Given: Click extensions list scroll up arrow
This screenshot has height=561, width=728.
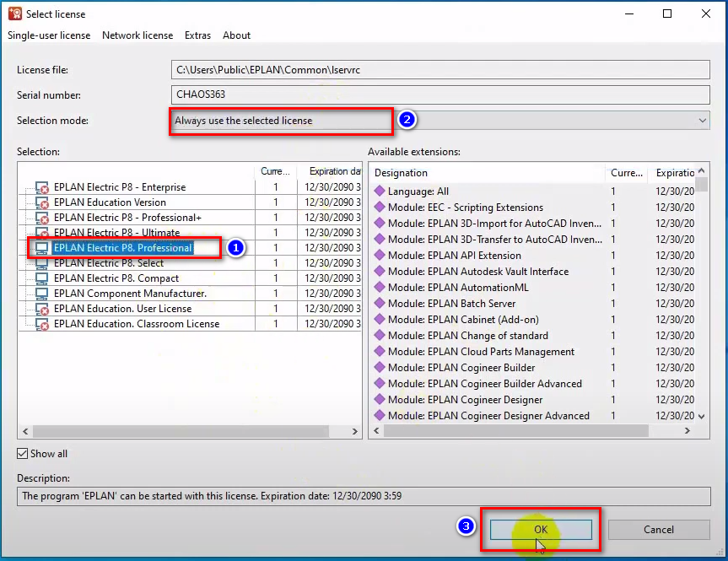Looking at the screenshot, I should pyautogui.click(x=702, y=170).
